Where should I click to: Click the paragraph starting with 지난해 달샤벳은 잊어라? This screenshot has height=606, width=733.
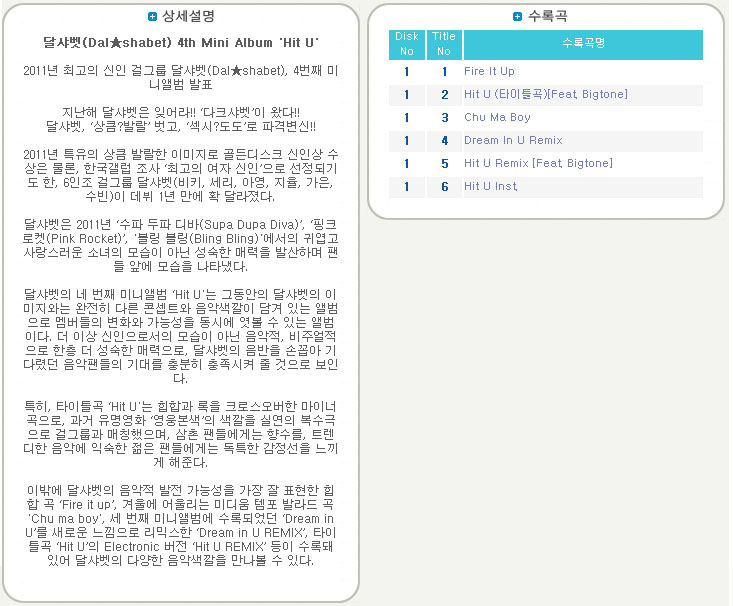[180, 120]
